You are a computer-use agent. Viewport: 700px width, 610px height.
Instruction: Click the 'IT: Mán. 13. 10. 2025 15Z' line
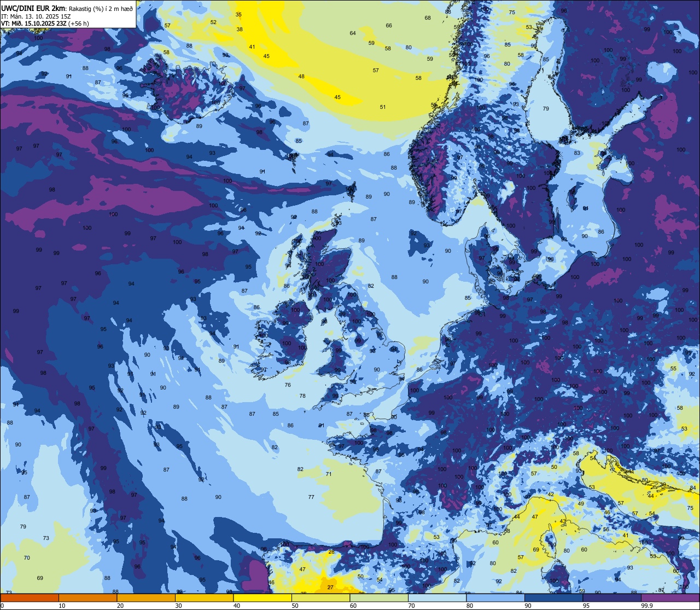(x=36, y=16)
